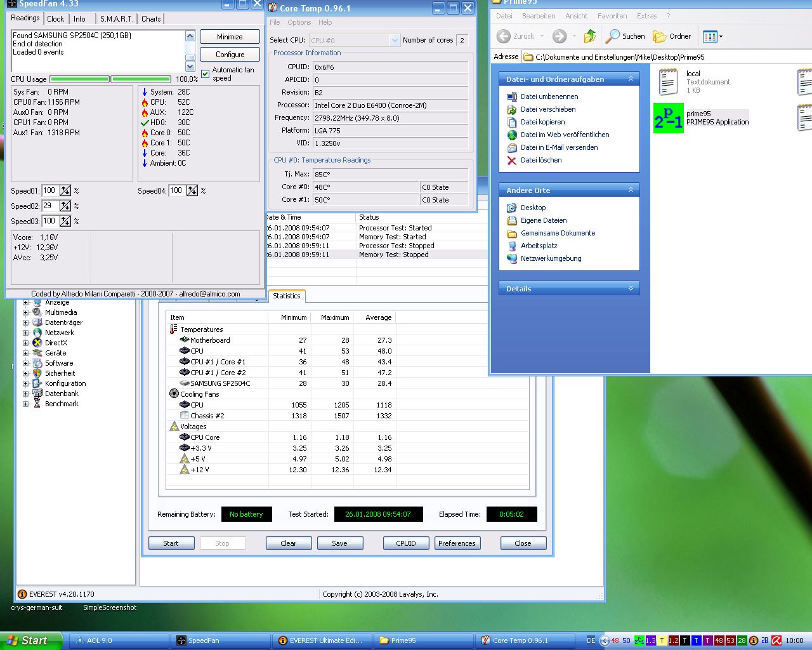This screenshot has width=812, height=650.
Task: Select the Statistics tab in EVEREST
Action: pos(287,296)
